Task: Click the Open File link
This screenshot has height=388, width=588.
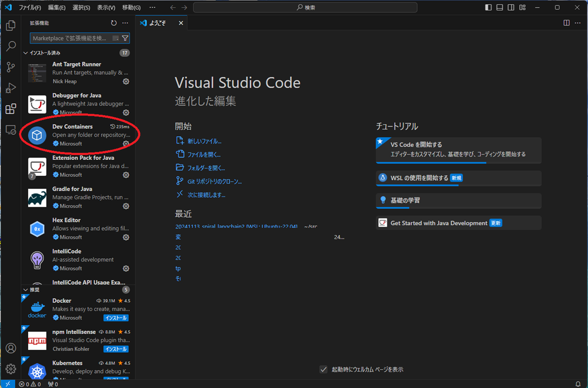Action: (x=199, y=154)
